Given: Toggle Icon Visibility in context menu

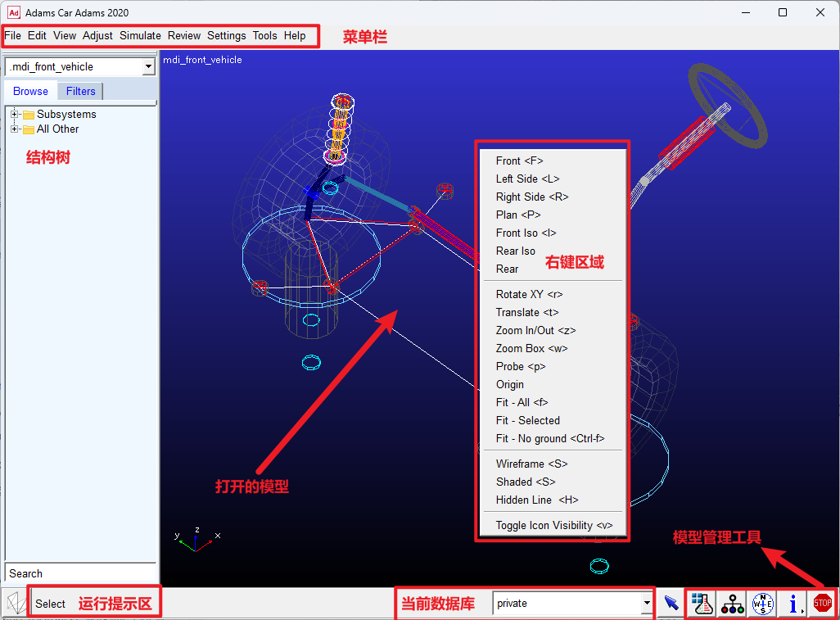Looking at the screenshot, I should (553, 525).
